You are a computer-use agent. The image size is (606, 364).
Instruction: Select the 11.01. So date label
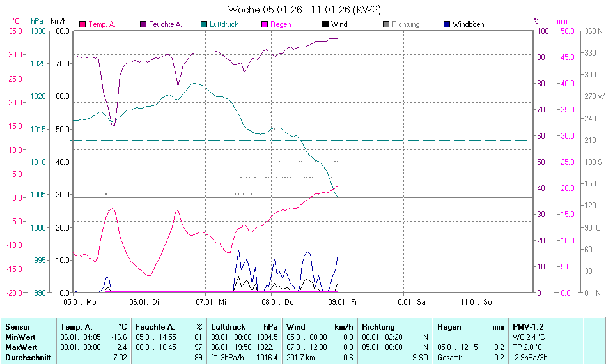[x=476, y=301]
